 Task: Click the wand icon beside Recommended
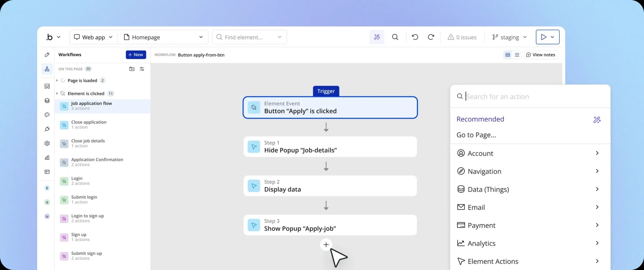[597, 119]
